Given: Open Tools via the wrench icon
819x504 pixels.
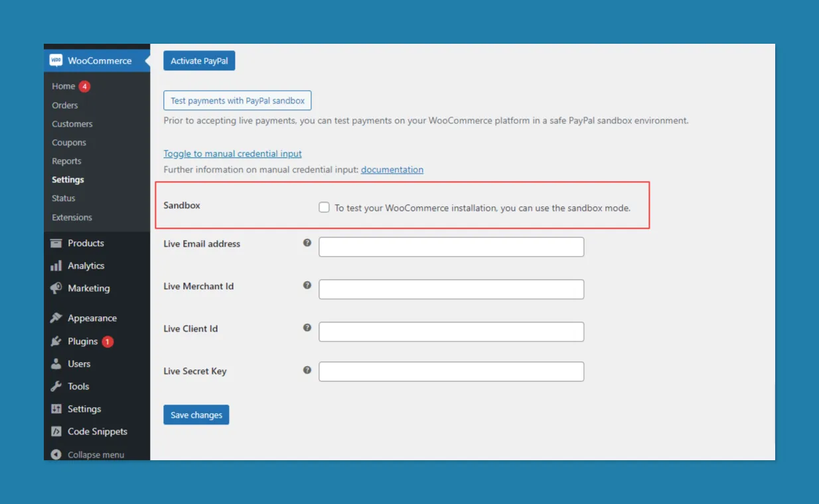Looking at the screenshot, I should pos(56,387).
